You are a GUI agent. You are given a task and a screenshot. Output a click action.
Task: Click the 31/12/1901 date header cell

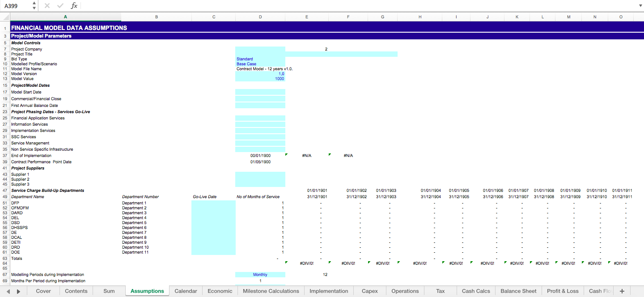(x=317, y=197)
